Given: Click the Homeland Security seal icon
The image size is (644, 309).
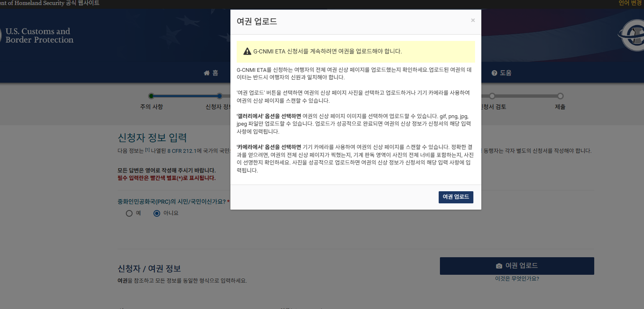Looking at the screenshot, I should 631,35.
